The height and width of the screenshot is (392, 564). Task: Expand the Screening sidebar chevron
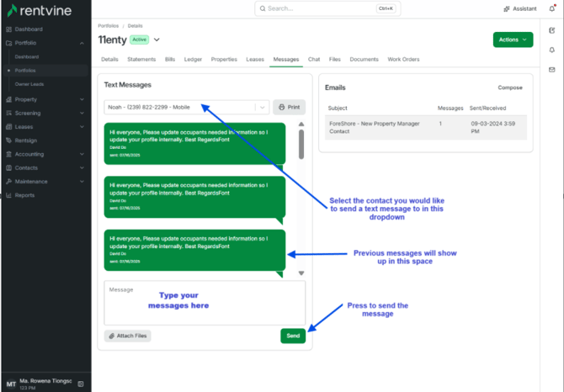82,114
